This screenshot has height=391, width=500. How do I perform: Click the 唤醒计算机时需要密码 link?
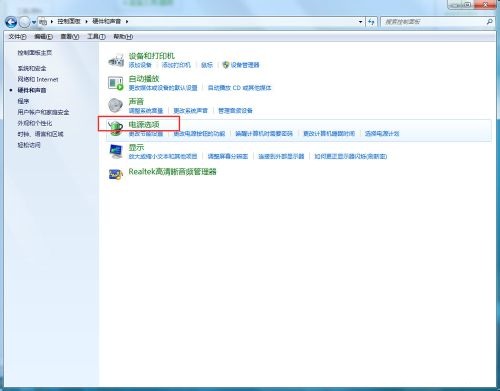[264, 134]
